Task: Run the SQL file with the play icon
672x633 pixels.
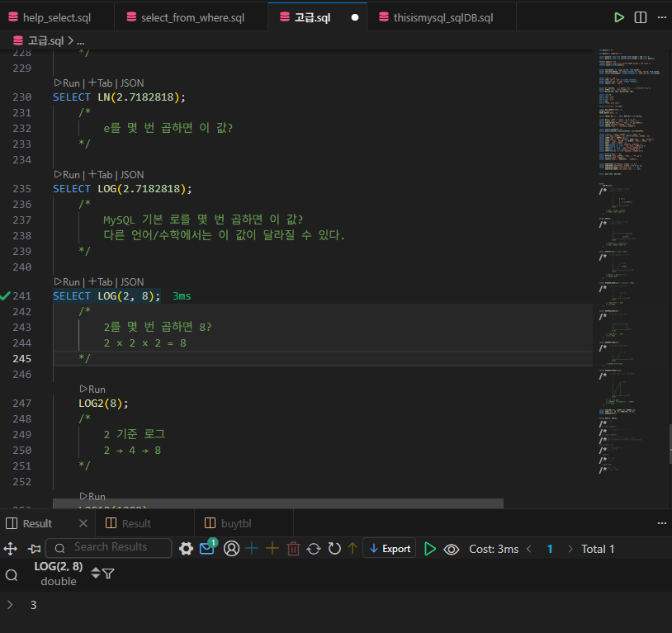Action: 618,17
